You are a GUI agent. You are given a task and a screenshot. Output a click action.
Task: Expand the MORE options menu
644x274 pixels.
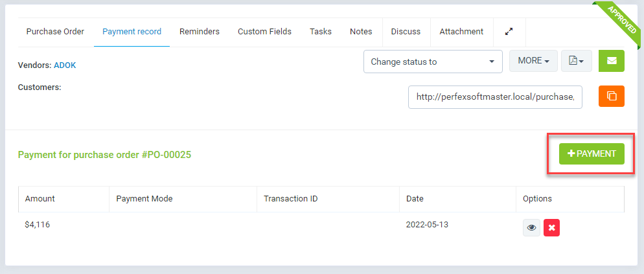tap(533, 61)
